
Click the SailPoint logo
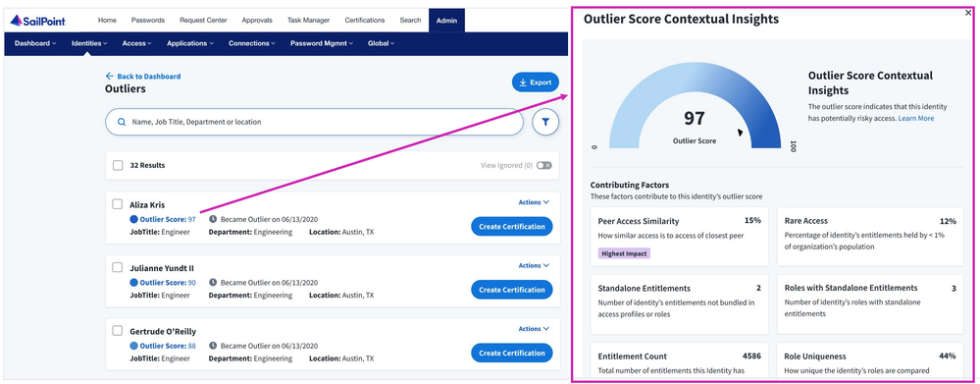coord(37,21)
